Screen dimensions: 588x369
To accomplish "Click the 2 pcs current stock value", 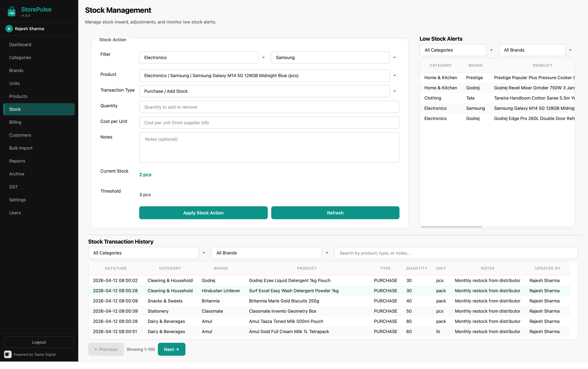I will (145, 175).
